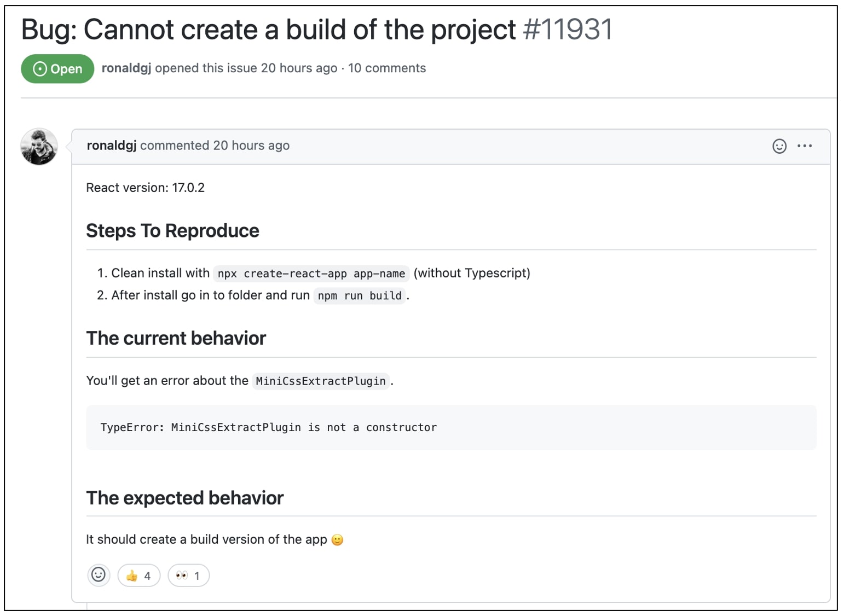Click ronaldgj's profile avatar picture

[39, 147]
